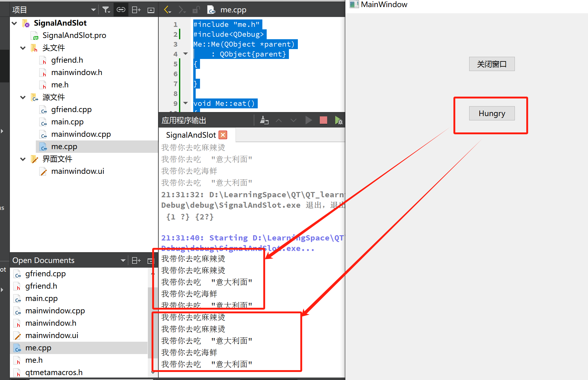Open gfriend.h in Open Documents list
Screen dimensions: 588x380
41,286
